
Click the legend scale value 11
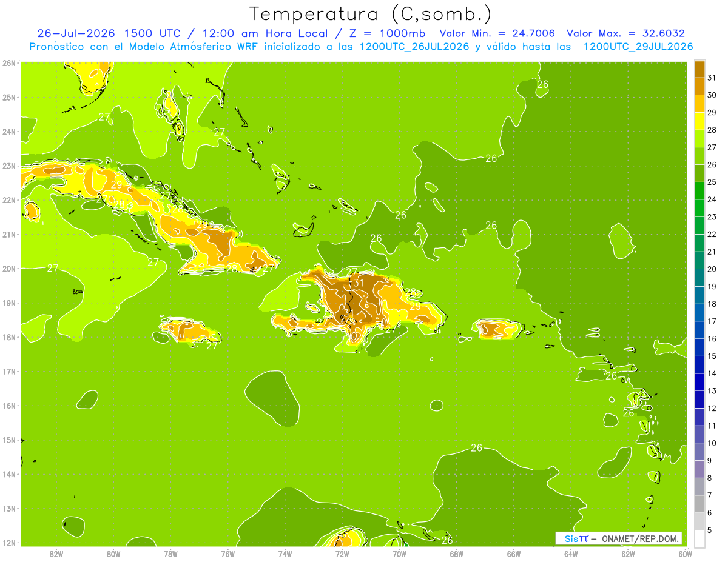coord(712,426)
